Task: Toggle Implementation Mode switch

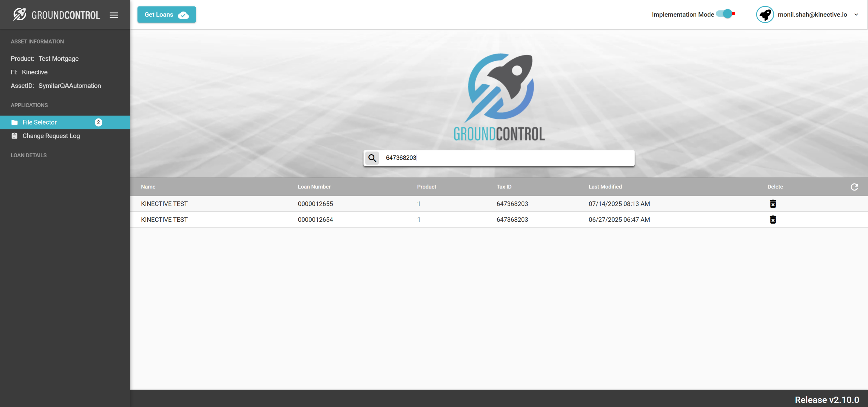Action: (725, 14)
